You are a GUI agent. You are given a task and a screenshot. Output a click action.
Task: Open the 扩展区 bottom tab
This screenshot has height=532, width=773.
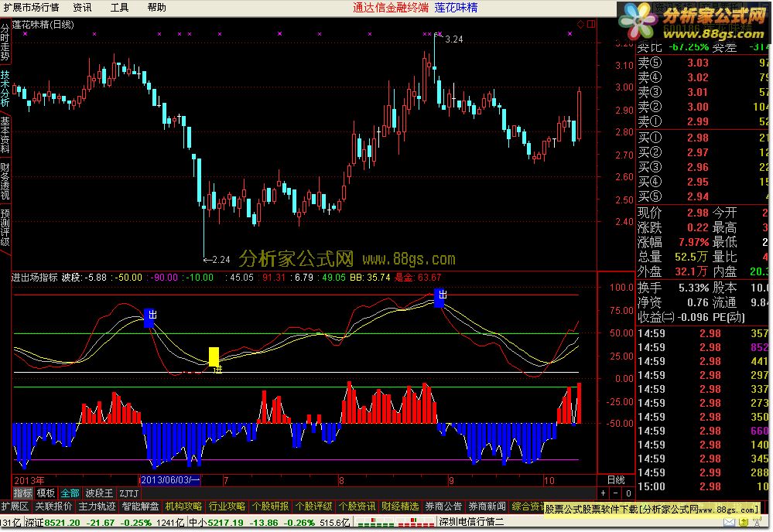tap(15, 506)
